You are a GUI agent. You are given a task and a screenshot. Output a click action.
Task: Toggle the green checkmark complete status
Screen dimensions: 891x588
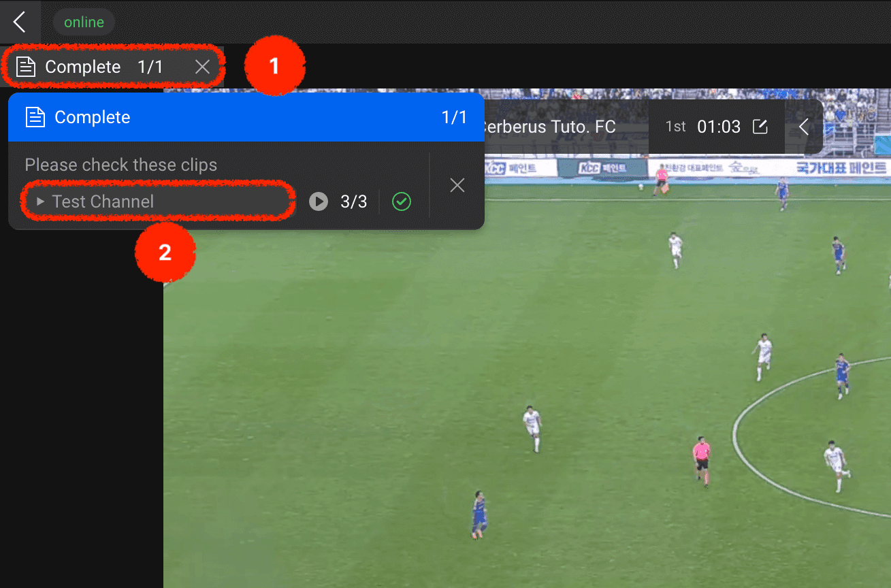pyautogui.click(x=402, y=201)
